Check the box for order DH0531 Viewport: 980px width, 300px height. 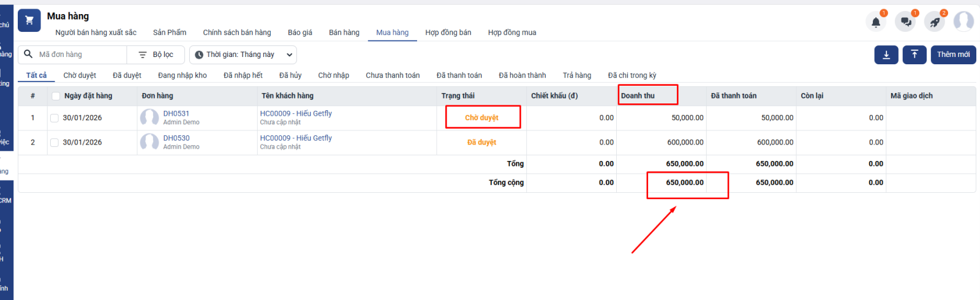pos(55,118)
